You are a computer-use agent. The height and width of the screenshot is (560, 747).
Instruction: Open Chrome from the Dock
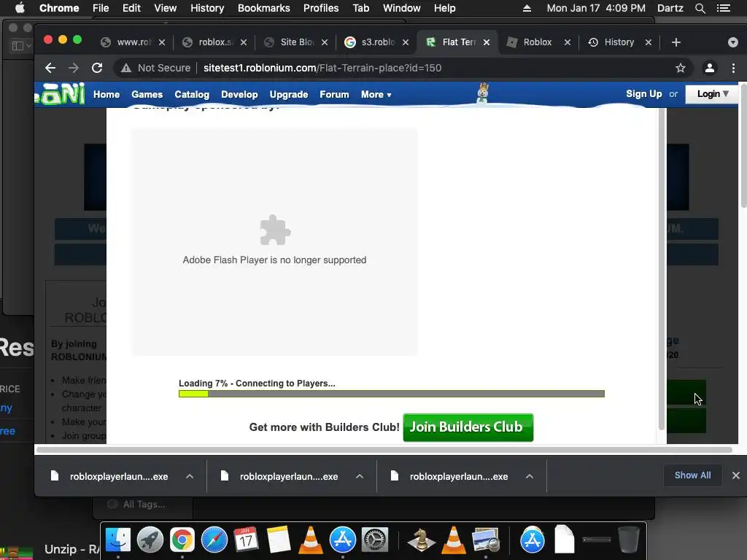(182, 540)
